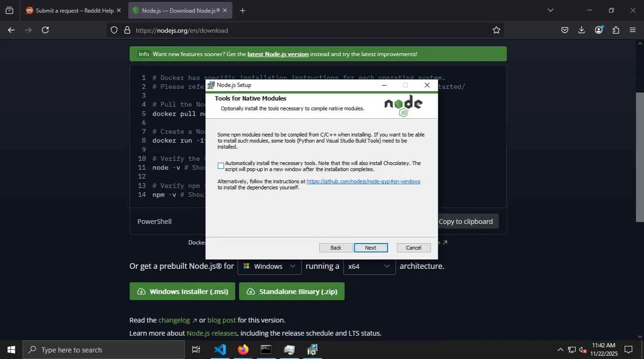Open the node-gyp GitHub instructions link
Viewport: 644px width, 359px height.
pos(364,181)
